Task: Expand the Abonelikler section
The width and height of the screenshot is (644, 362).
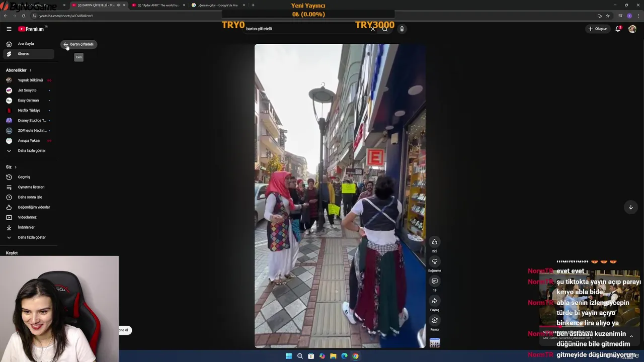Action: (19, 70)
